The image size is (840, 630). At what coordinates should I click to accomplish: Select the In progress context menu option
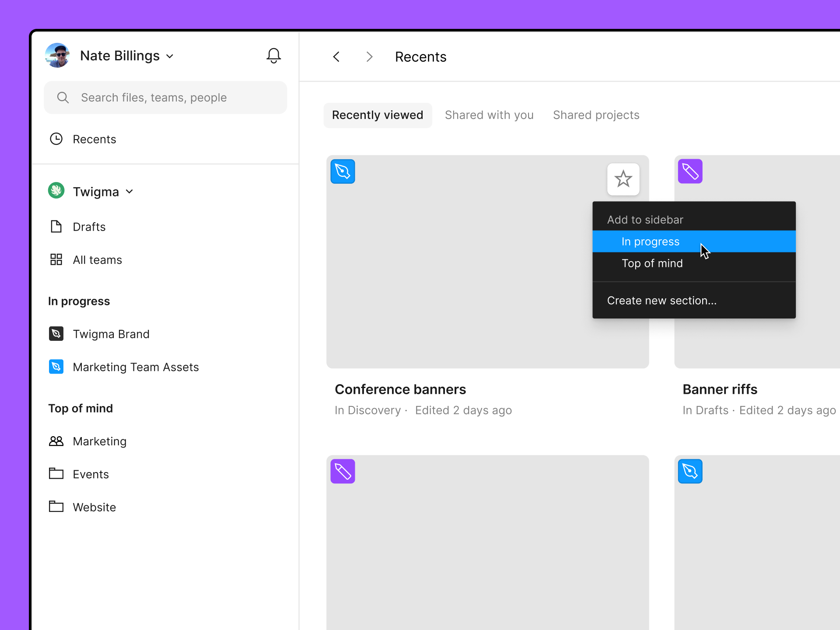click(x=651, y=241)
